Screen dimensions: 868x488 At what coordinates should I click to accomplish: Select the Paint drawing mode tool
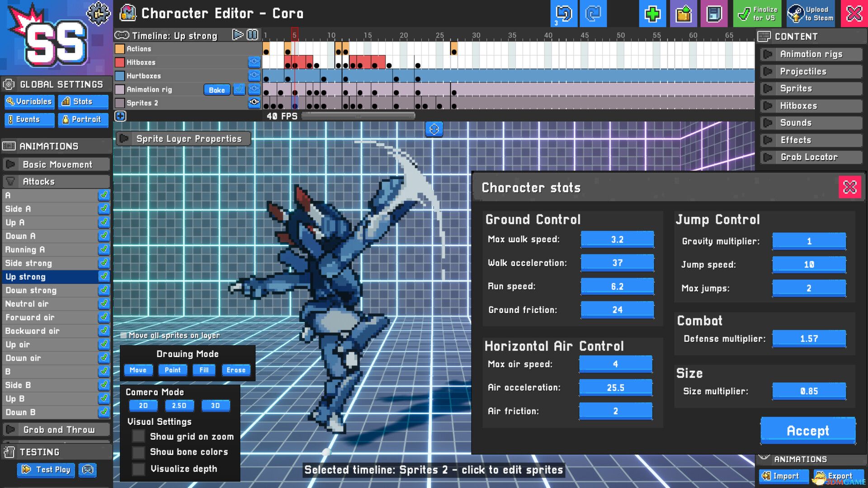pyautogui.click(x=172, y=370)
